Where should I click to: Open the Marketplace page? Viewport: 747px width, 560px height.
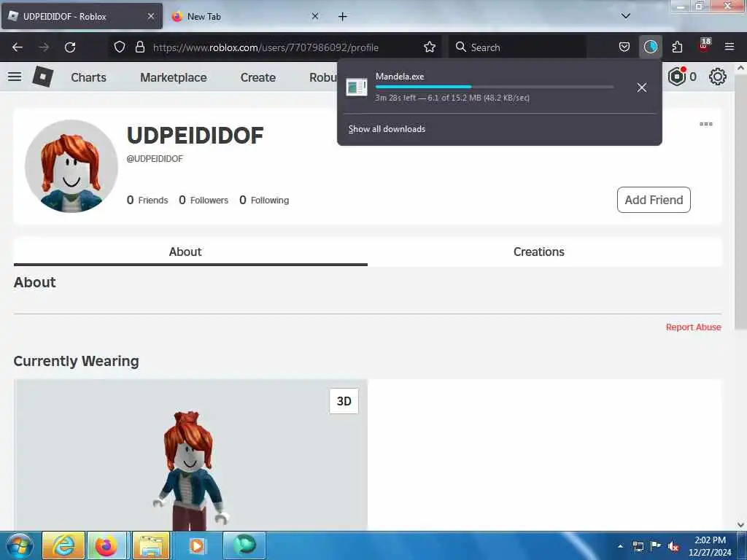pos(174,77)
